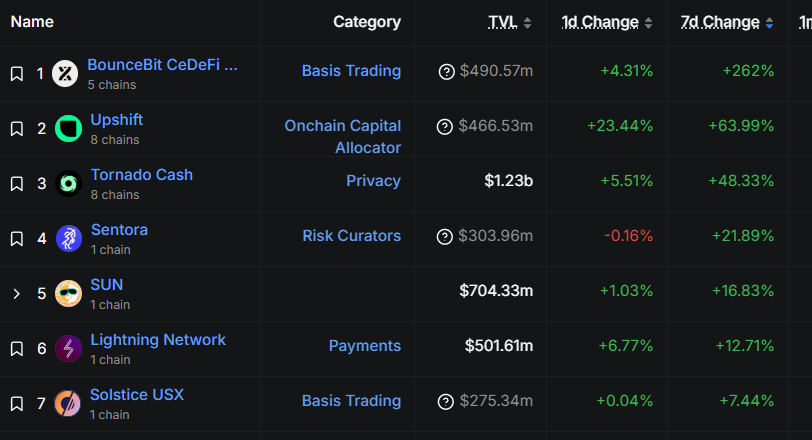812x440 pixels.
Task: Click the Sentora logo icon
Action: click(x=68, y=239)
